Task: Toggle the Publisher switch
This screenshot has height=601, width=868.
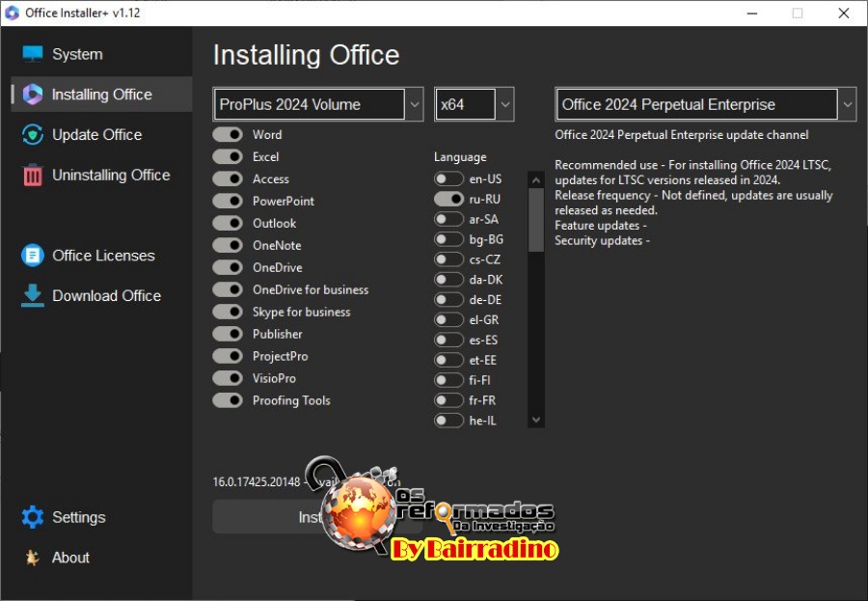Action: [228, 334]
